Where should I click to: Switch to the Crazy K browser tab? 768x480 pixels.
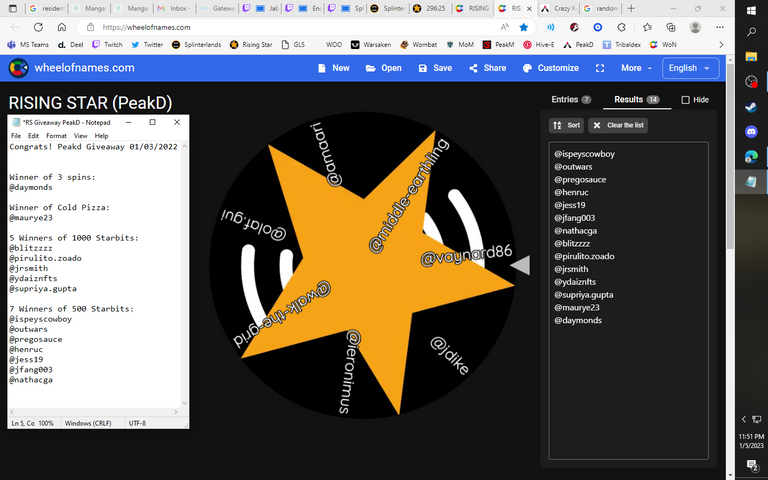coord(559,8)
